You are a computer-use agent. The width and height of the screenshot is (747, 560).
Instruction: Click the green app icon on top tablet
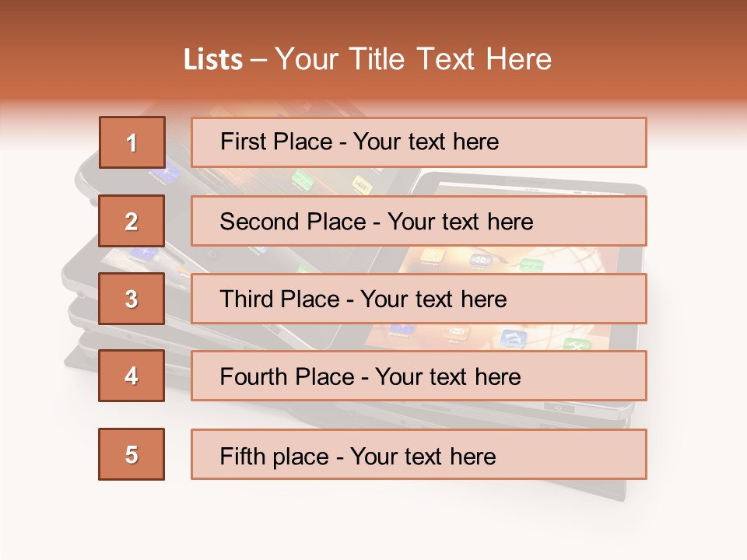pyautogui.click(x=302, y=179)
